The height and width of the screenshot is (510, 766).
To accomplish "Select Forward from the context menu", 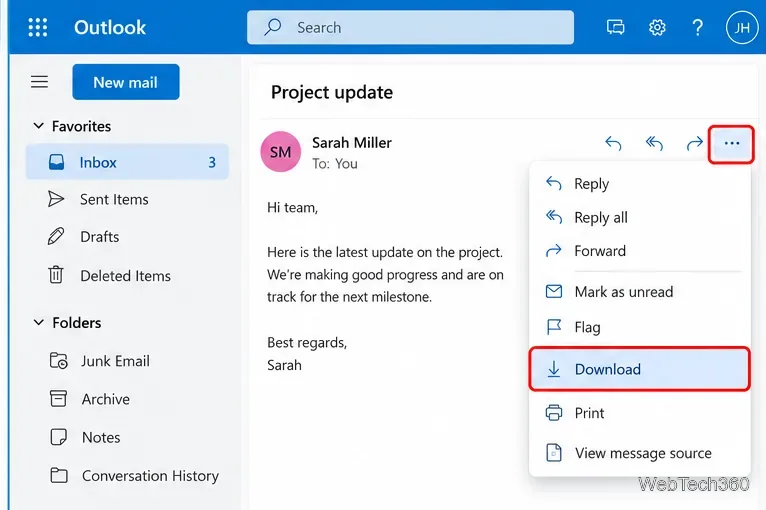I will point(639,251).
